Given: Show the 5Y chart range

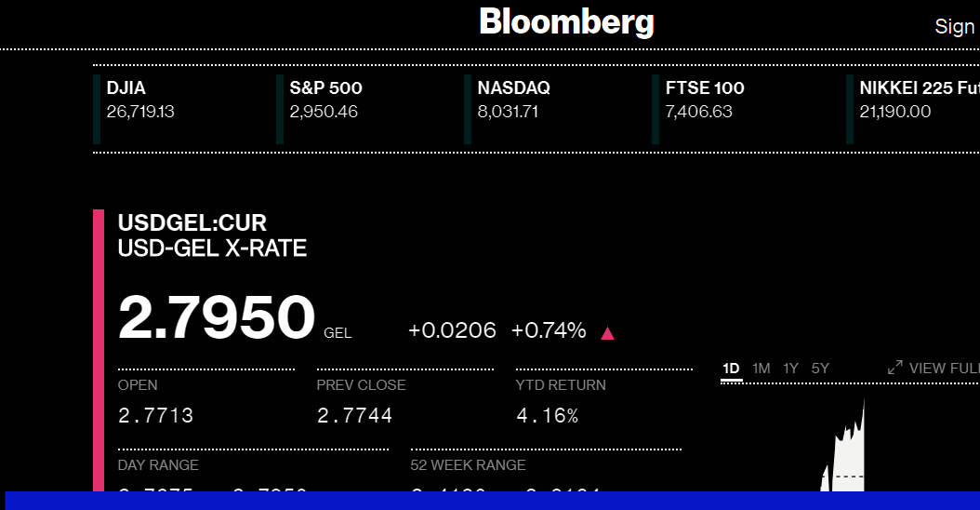Looking at the screenshot, I should tap(820, 369).
